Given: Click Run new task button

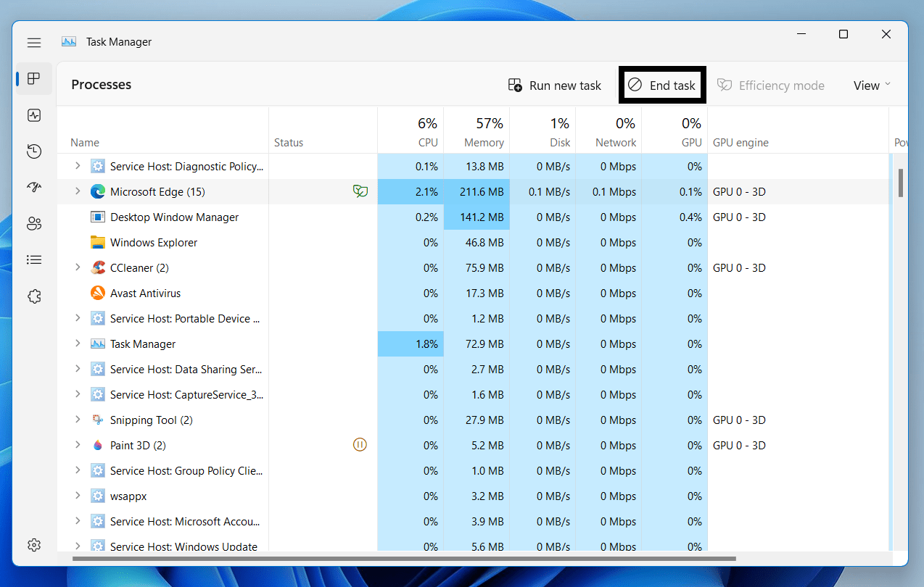Looking at the screenshot, I should point(555,86).
